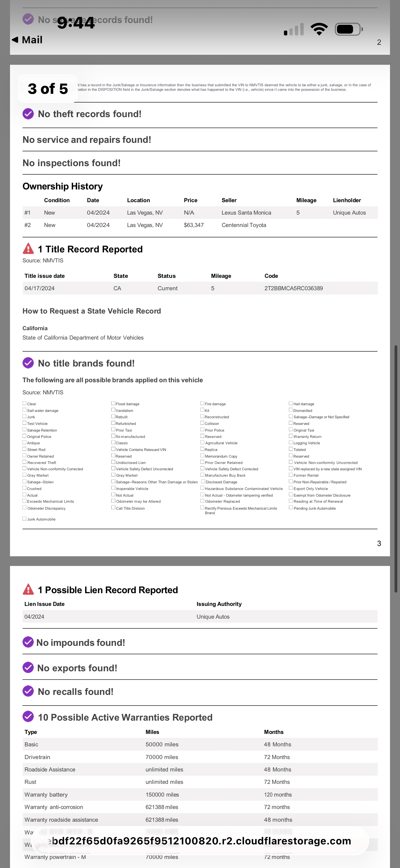
Task: Click the warning icon beside Possible Lien Record
Action: 28,589
